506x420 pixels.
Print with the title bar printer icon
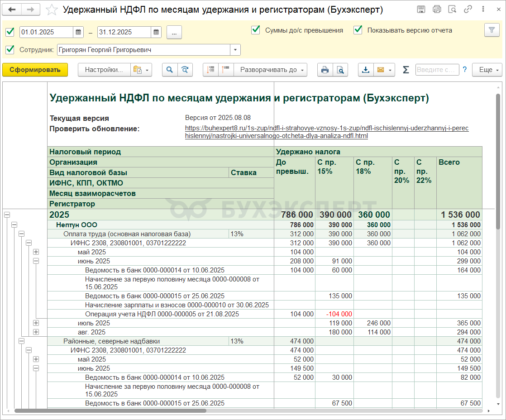tap(437, 10)
